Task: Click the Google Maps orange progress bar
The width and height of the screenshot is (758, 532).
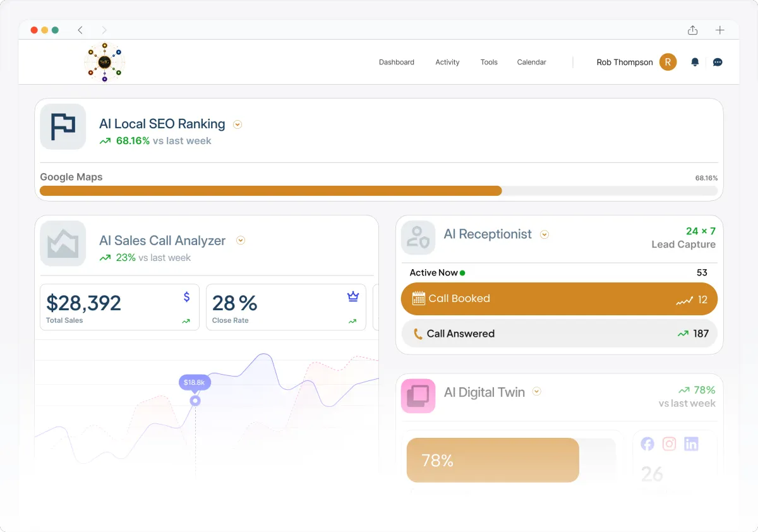Action: [x=271, y=191]
